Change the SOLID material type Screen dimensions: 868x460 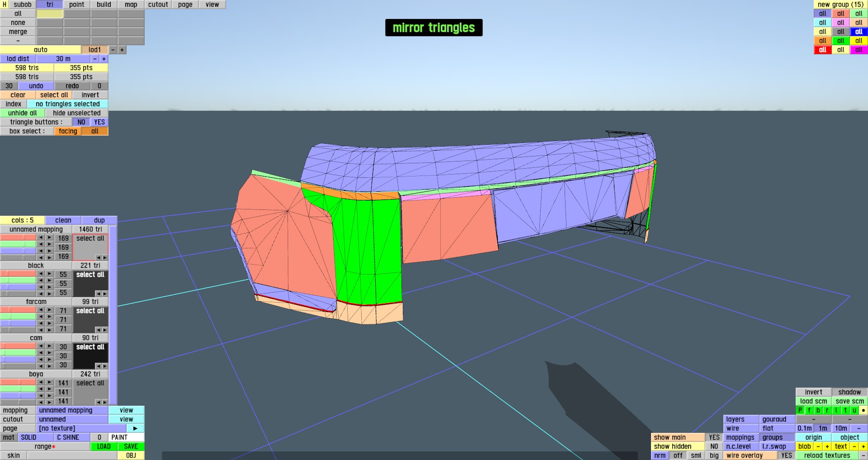click(x=36, y=437)
